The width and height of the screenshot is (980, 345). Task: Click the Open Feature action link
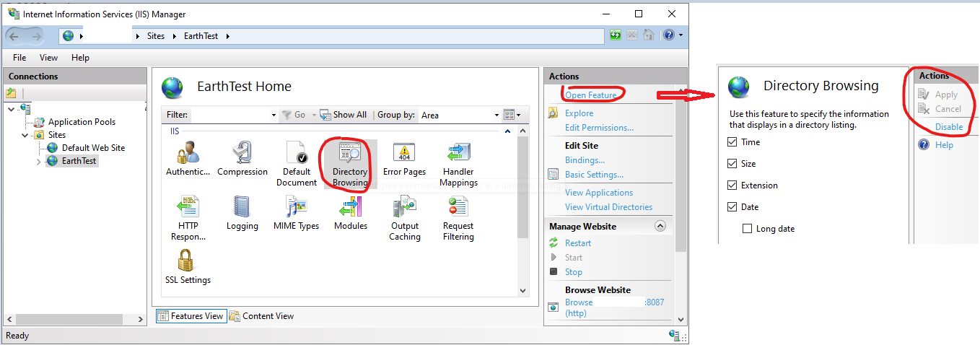click(x=590, y=95)
